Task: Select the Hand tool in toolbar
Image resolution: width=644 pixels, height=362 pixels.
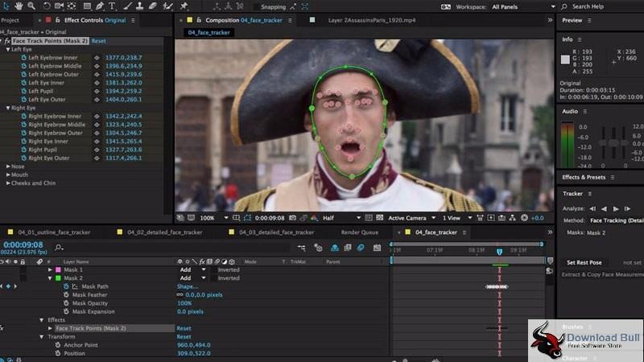Action: pyautogui.click(x=19, y=6)
